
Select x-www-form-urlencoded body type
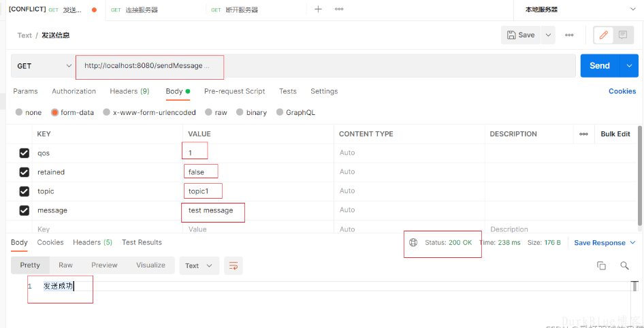pos(107,112)
